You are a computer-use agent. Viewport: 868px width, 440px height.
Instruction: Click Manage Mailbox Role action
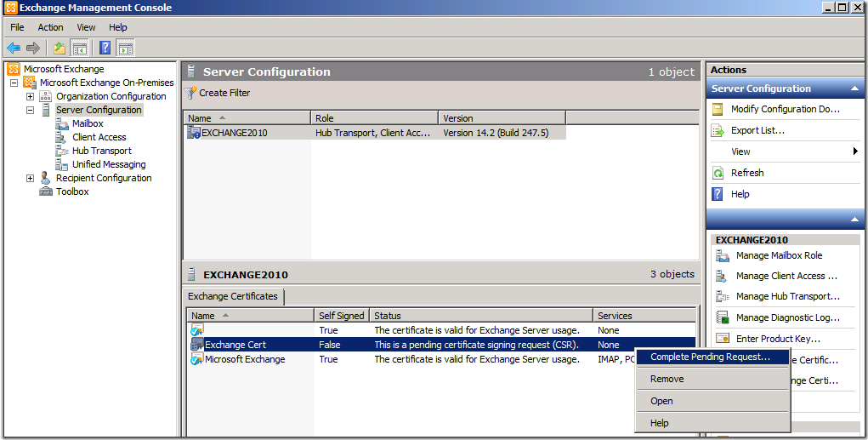[779, 255]
